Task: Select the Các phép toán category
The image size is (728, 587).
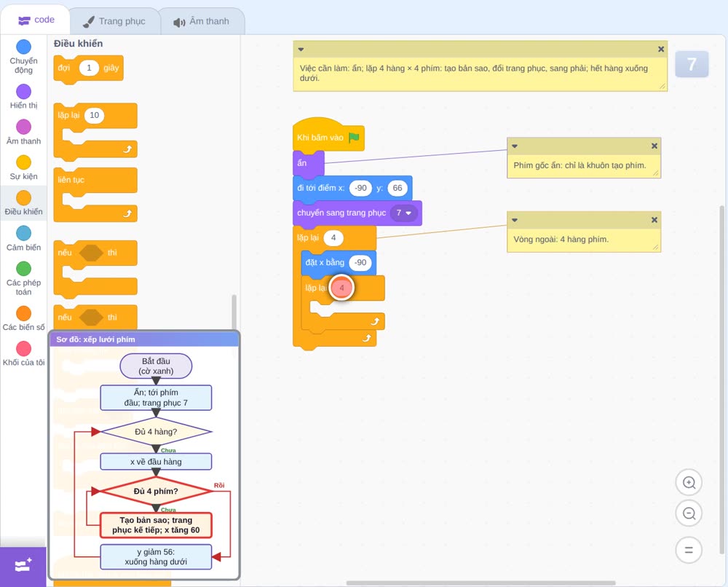Action: [x=23, y=279]
